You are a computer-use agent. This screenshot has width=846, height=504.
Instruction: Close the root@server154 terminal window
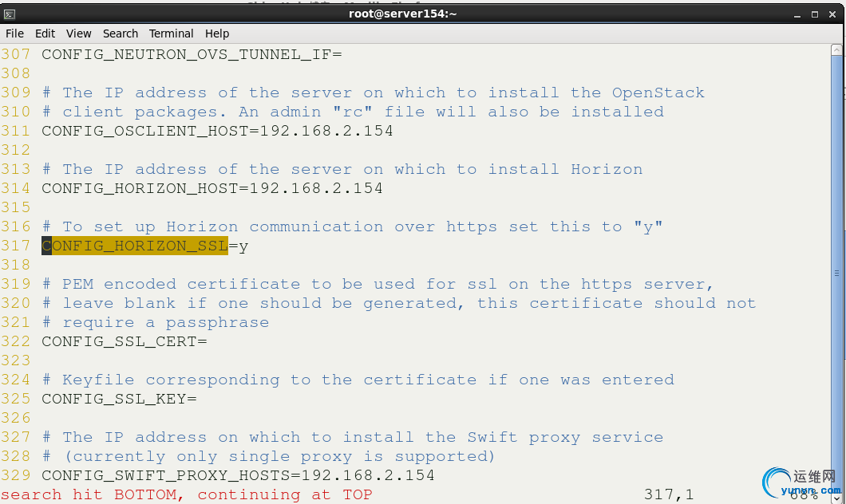click(832, 14)
